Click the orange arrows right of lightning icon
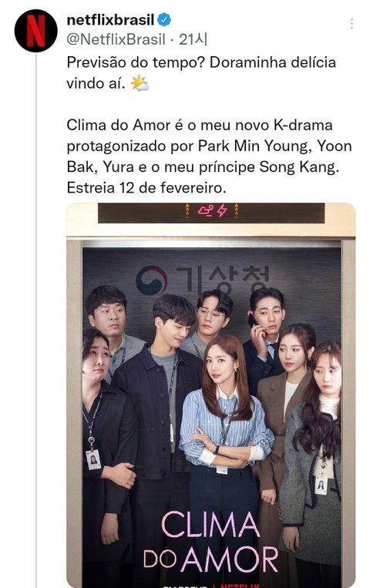The height and width of the screenshot is (588, 370). pos(236,210)
